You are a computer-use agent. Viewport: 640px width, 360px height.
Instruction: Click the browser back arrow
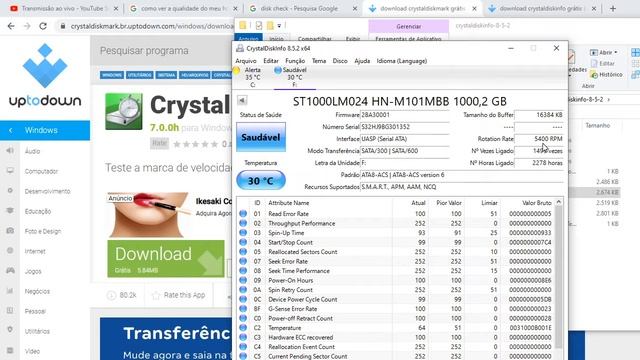(11, 26)
